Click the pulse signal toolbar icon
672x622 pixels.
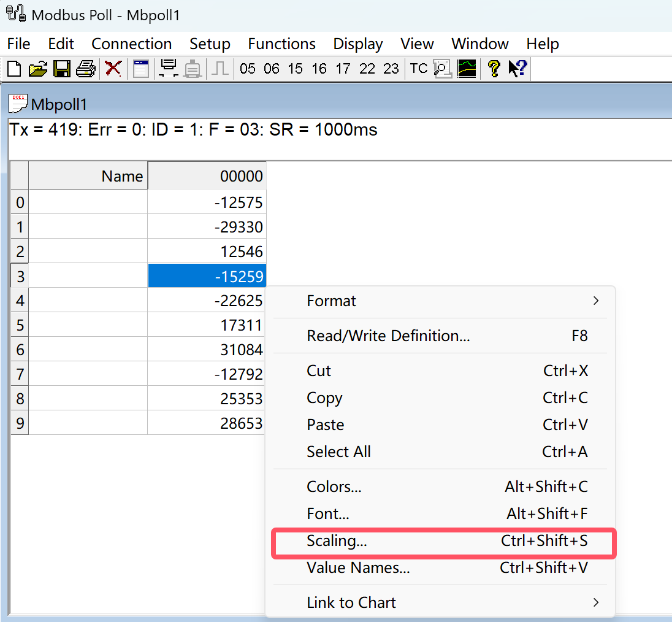[x=220, y=69]
